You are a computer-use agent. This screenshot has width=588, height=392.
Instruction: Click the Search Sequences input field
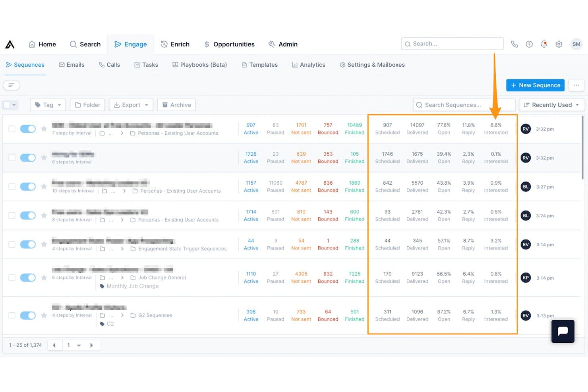[464, 105]
